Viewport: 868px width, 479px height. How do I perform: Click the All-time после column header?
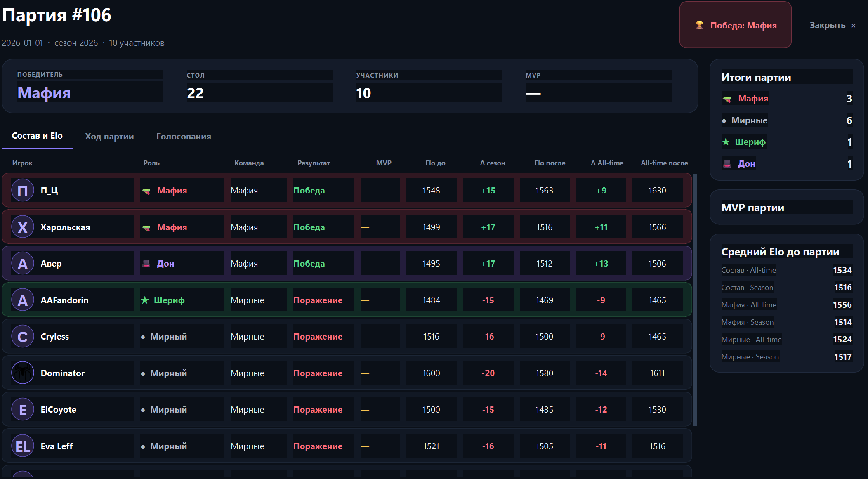point(664,163)
